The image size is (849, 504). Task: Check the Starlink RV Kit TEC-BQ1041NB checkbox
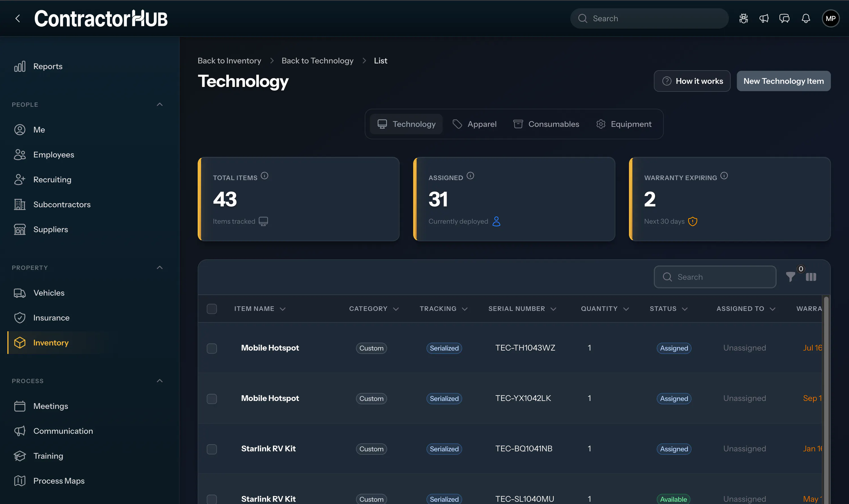click(x=212, y=449)
